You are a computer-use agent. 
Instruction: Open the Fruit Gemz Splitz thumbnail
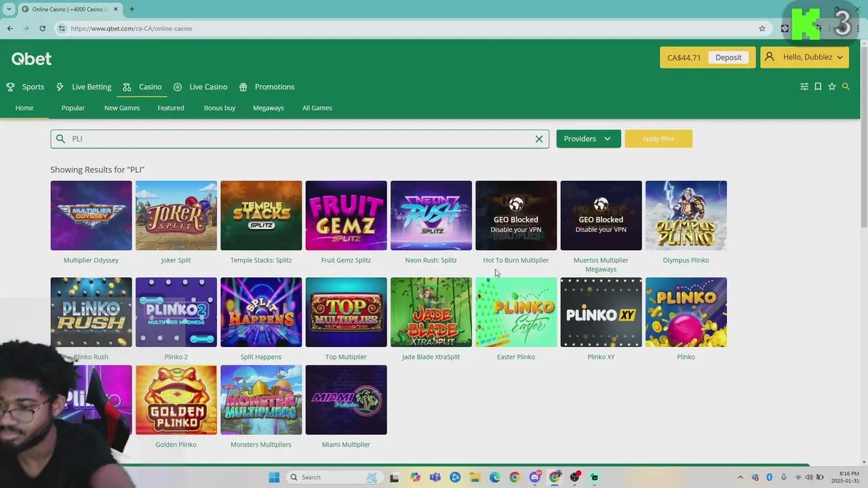[346, 216]
